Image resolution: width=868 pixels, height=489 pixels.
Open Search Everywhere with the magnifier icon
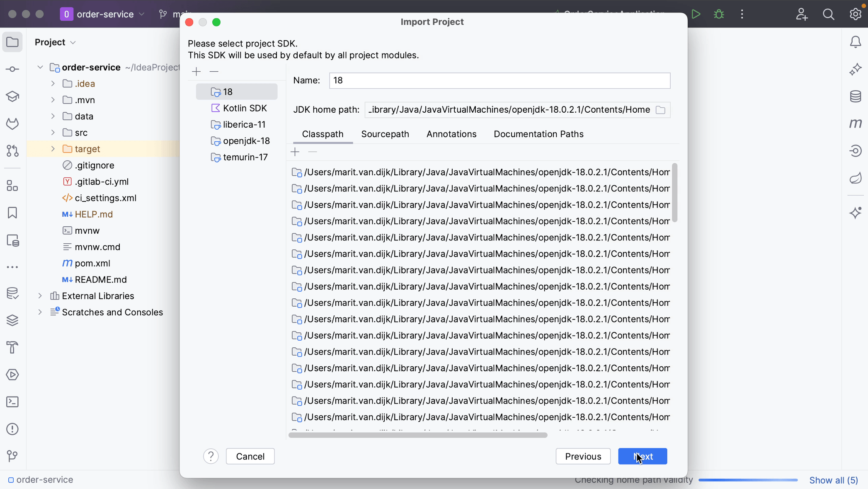pos(828,14)
